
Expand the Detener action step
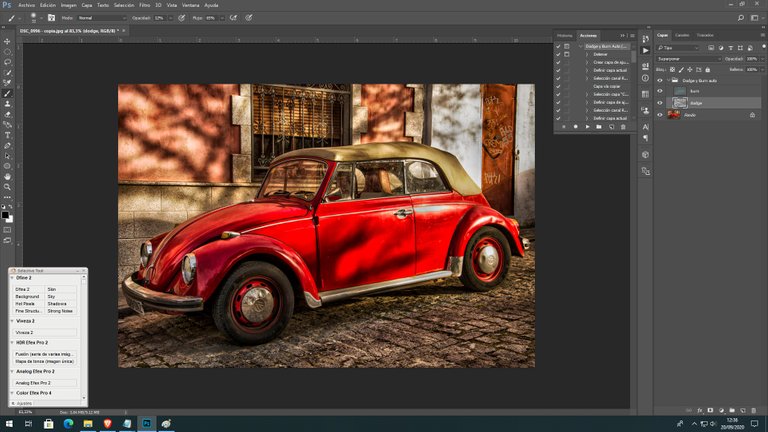(x=587, y=54)
